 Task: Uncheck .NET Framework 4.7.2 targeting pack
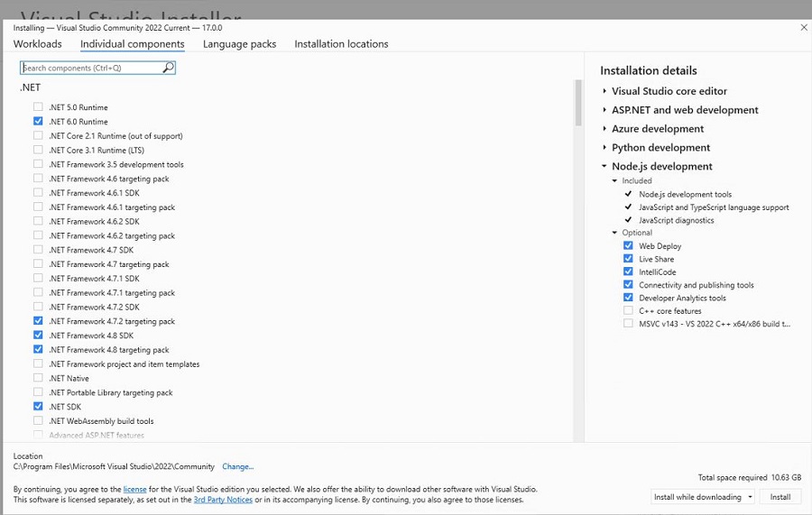coord(38,321)
